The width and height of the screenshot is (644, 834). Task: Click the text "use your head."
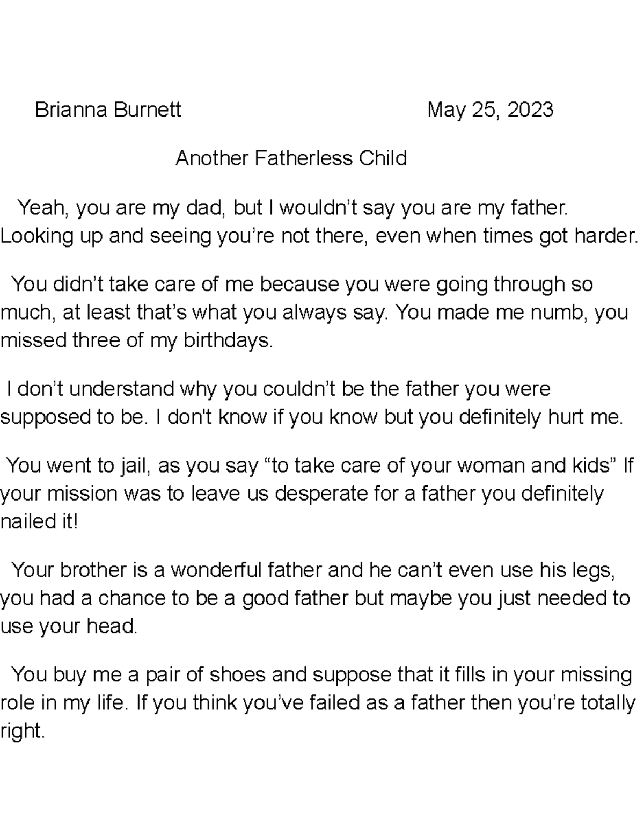(x=69, y=626)
